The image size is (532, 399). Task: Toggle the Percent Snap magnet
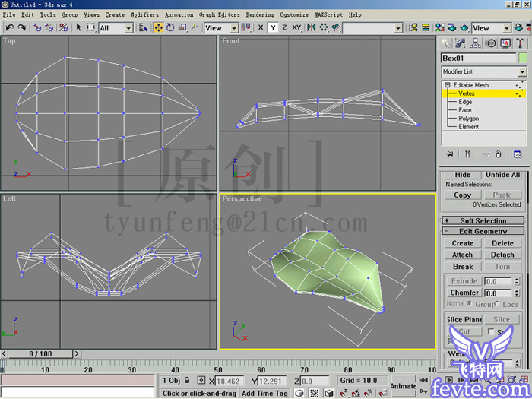tap(369, 393)
